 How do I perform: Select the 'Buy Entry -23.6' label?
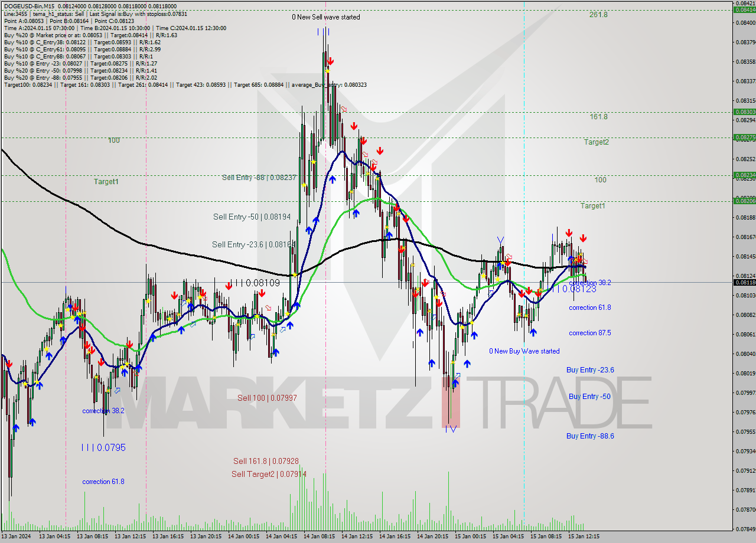click(x=590, y=370)
